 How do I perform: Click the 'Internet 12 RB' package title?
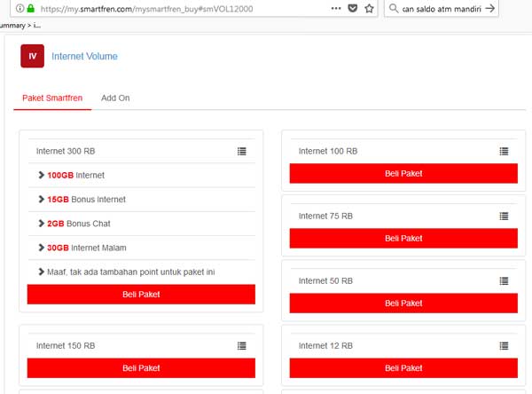coord(325,346)
